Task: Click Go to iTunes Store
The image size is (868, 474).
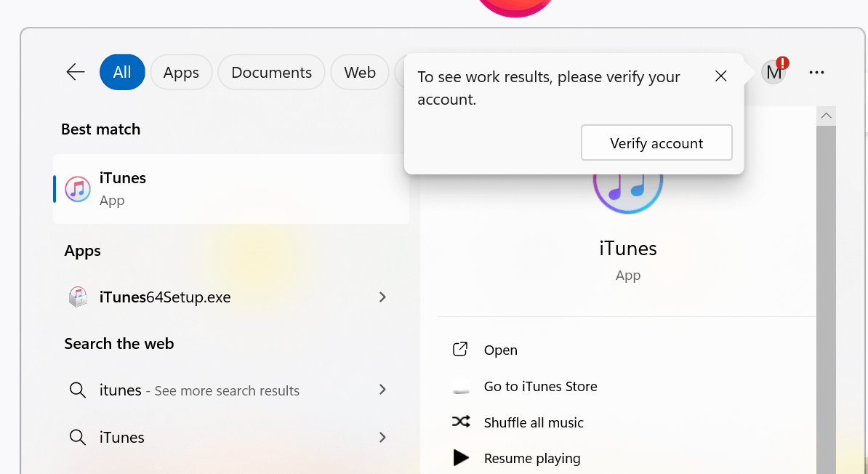Action: 540,387
